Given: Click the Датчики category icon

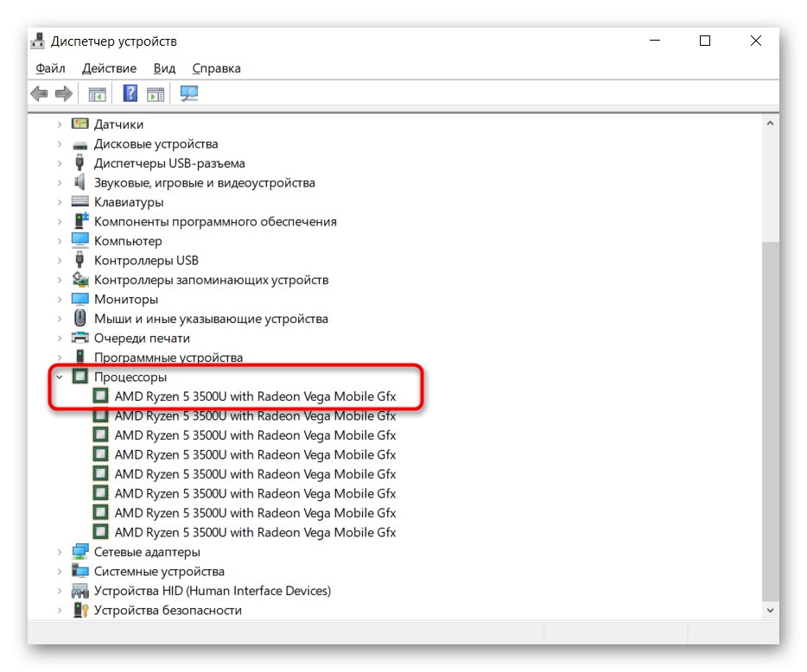Looking at the screenshot, I should [x=79, y=124].
